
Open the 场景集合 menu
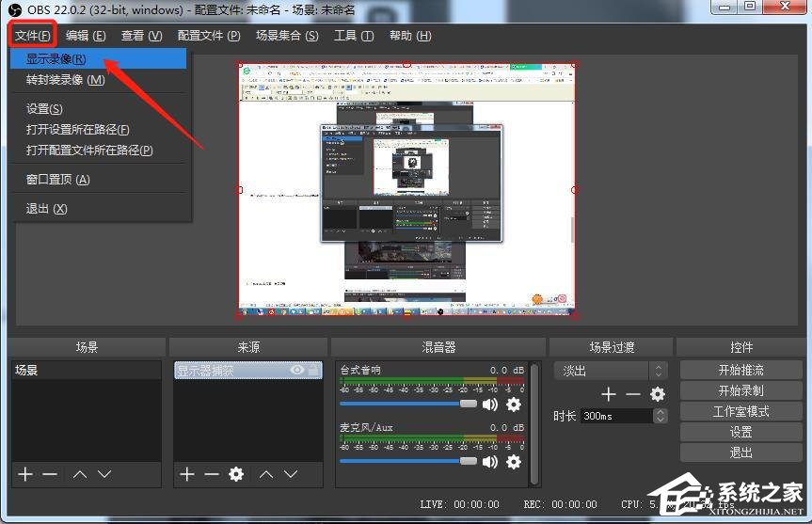pyautogui.click(x=286, y=36)
